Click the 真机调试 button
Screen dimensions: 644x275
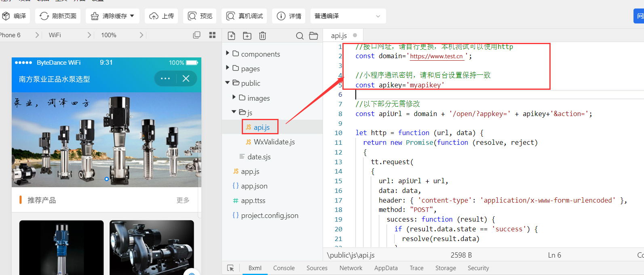click(245, 16)
